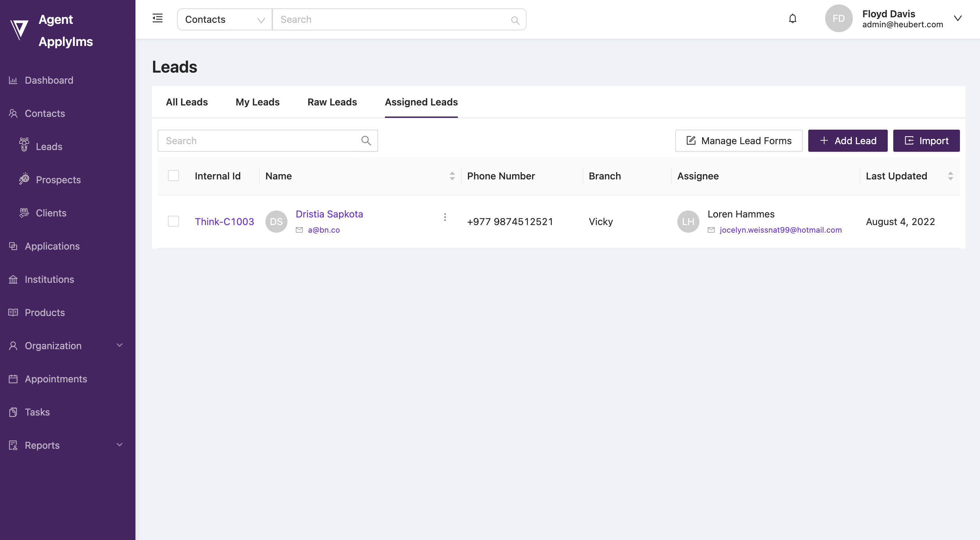Click the FD user avatar

(838, 18)
